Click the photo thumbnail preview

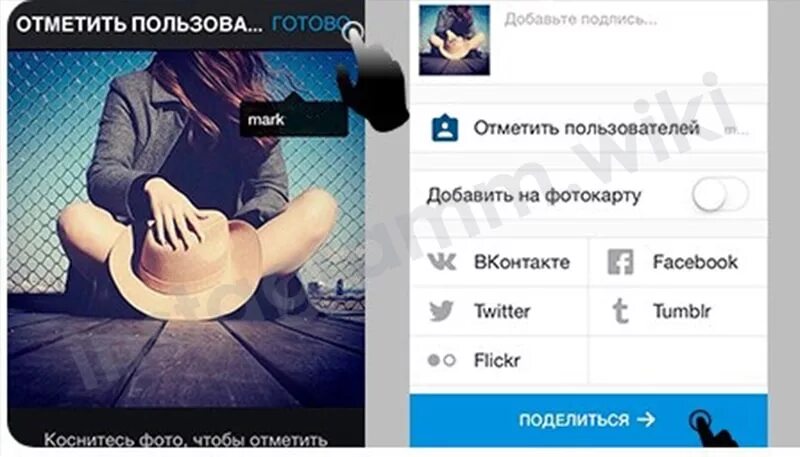click(x=454, y=40)
